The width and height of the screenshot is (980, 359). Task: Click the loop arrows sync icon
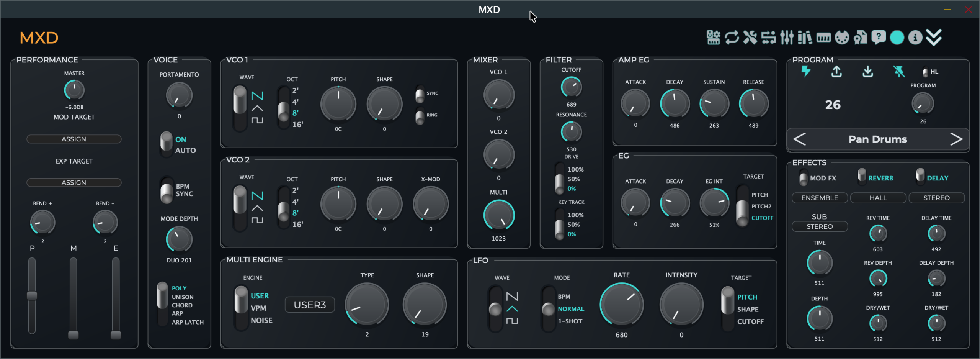point(732,38)
